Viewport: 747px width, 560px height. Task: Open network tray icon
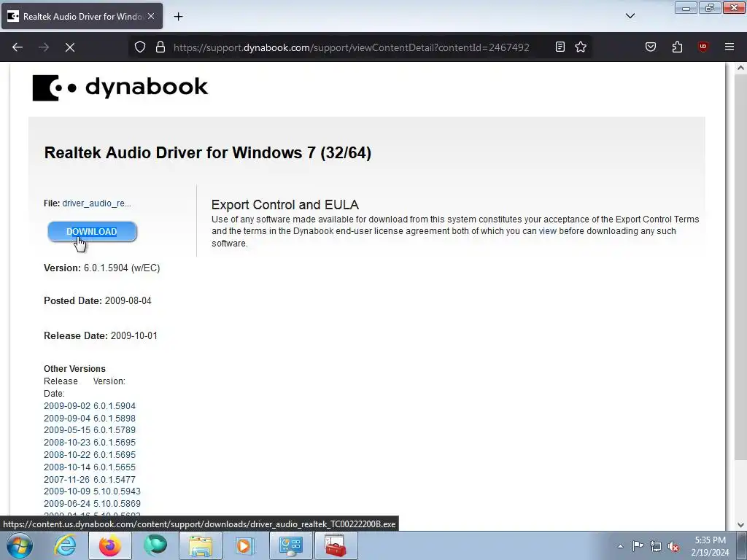656,546
